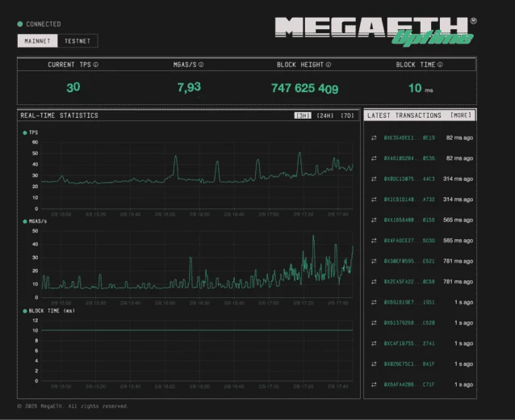Select the 1H time range
Image resolution: width=515 pixels, height=420 pixels.
click(303, 115)
